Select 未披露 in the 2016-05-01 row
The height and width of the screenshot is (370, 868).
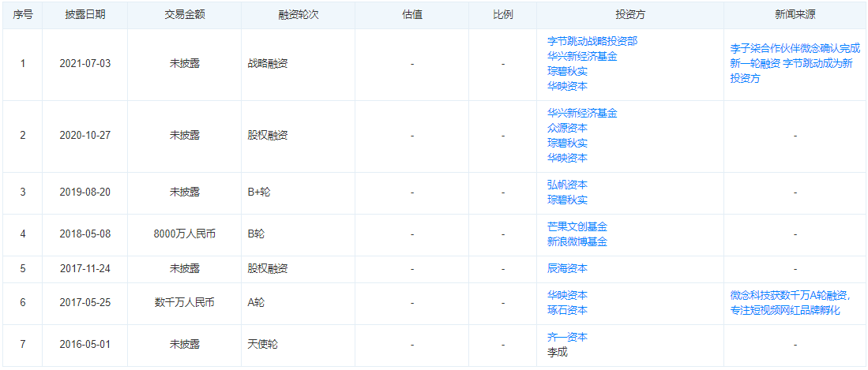pyautogui.click(x=184, y=345)
